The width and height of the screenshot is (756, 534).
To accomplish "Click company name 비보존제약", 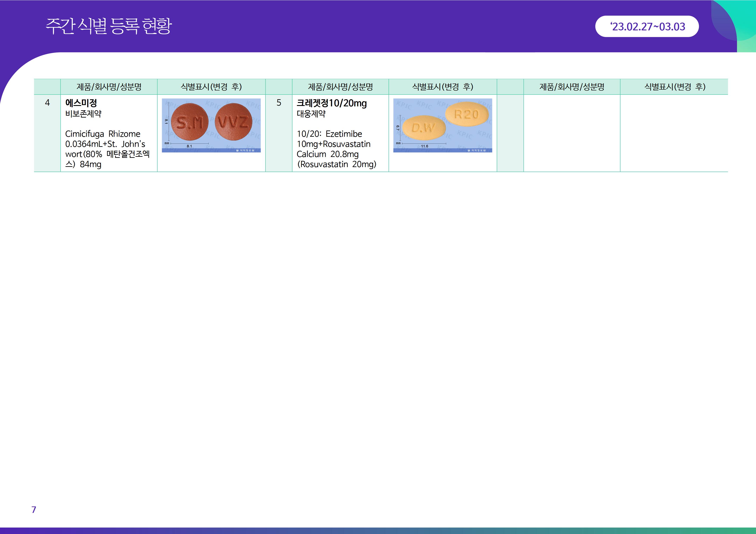I will (83, 114).
